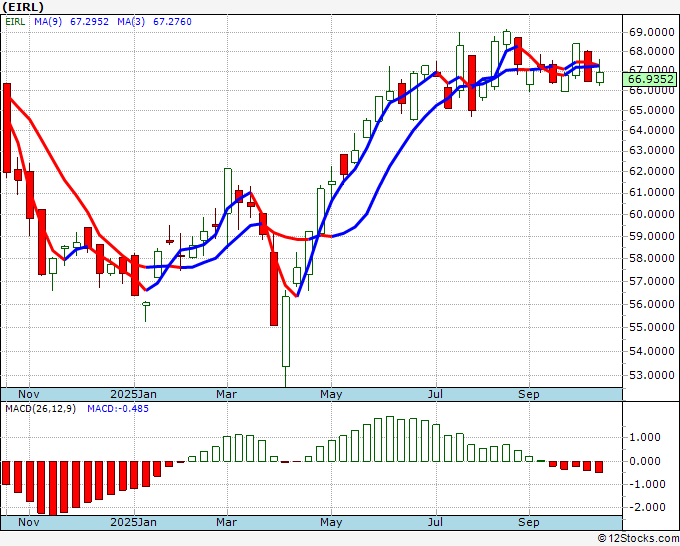Click the highlighted current price tag 66.9352
Image resolution: width=680 pixels, height=546 pixels.
[651, 79]
